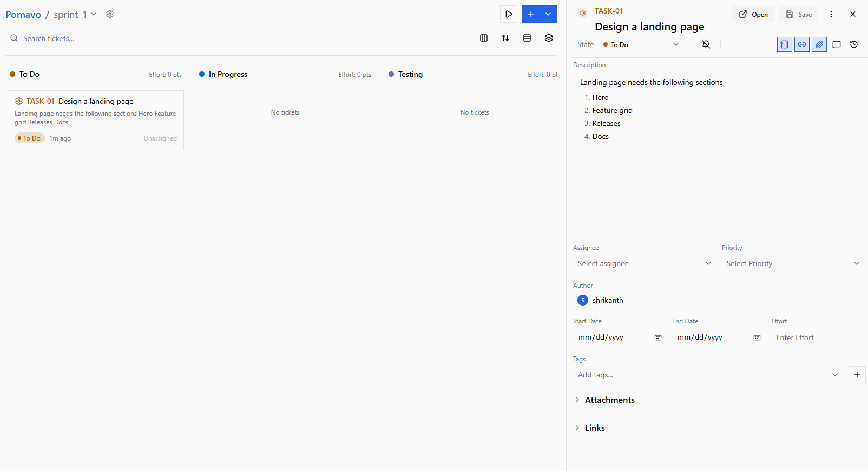Open sprint settings gear icon
This screenshot has width=868, height=471.
(110, 14)
